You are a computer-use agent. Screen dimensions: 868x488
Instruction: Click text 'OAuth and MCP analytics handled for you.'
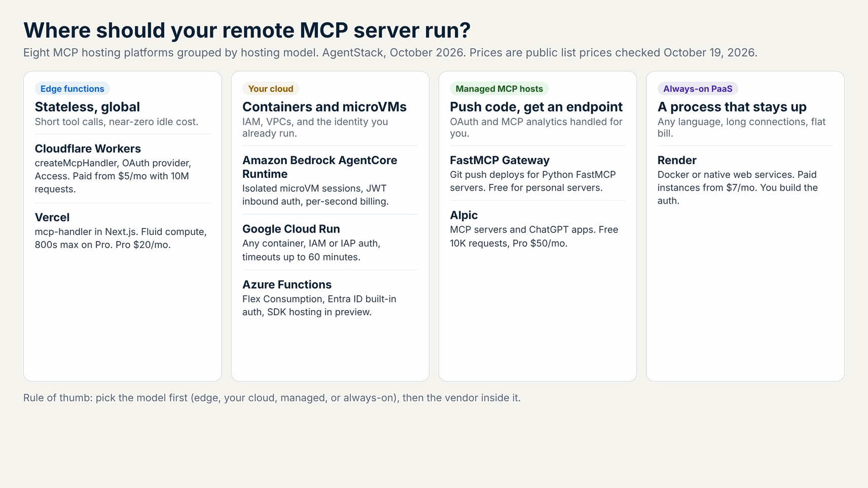[536, 127]
